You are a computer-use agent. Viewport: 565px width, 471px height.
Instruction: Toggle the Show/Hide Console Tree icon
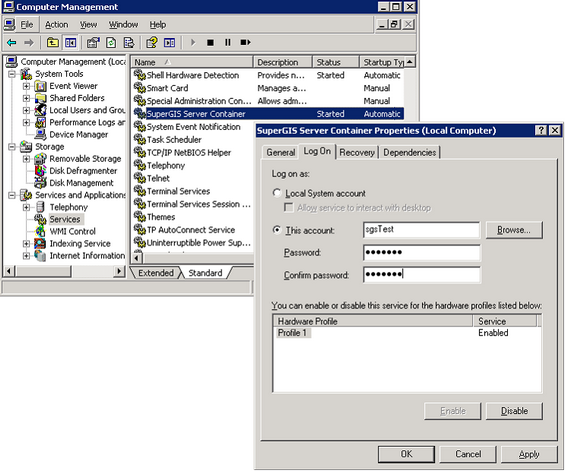click(x=70, y=43)
